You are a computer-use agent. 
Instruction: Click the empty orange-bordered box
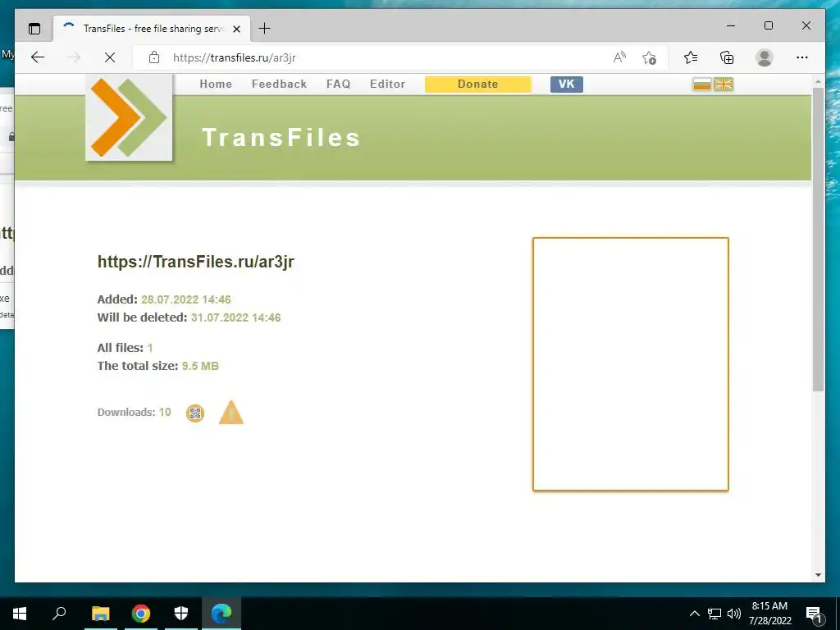tap(631, 364)
